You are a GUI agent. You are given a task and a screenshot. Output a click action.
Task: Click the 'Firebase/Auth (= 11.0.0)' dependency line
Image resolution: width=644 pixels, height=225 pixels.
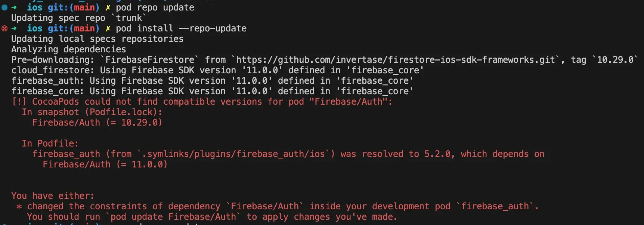[x=105, y=164]
